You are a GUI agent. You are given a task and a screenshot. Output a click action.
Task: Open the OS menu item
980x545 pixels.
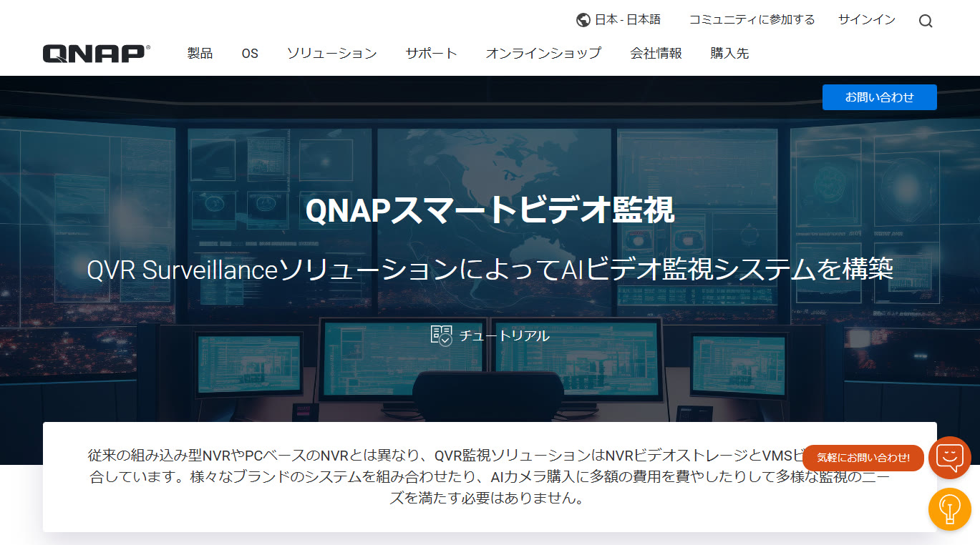(x=250, y=54)
